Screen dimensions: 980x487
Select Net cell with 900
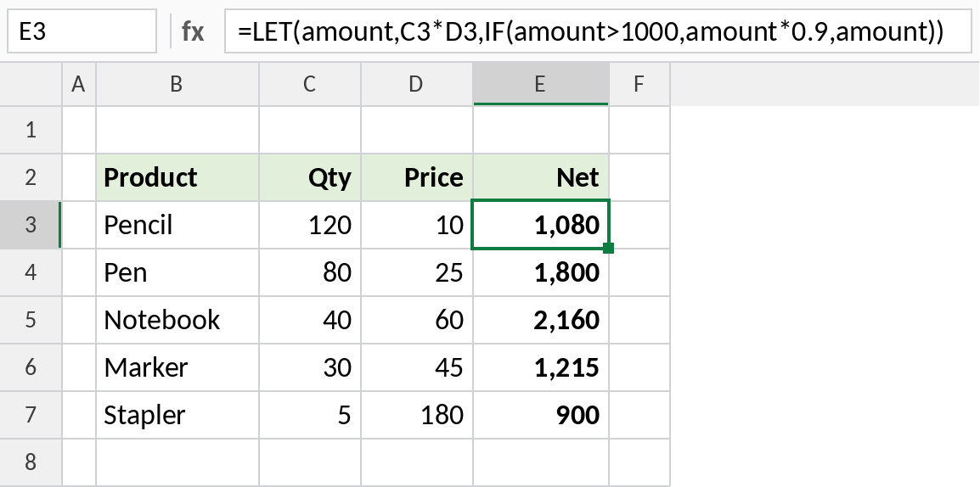click(541, 415)
